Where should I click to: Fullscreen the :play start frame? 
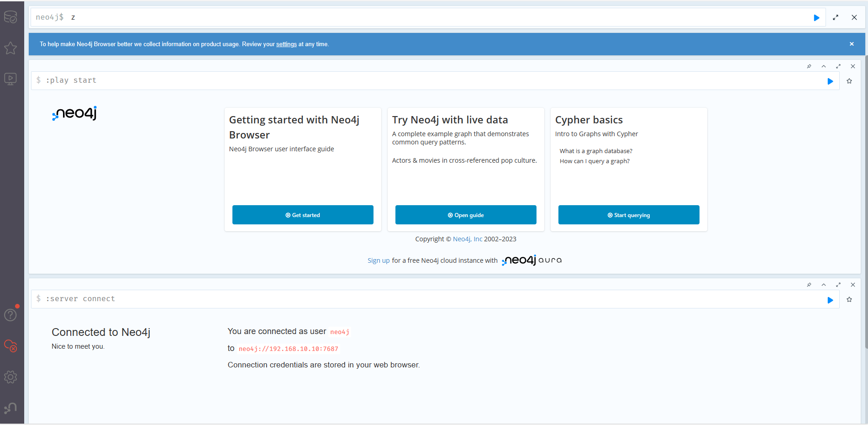pyautogui.click(x=838, y=66)
